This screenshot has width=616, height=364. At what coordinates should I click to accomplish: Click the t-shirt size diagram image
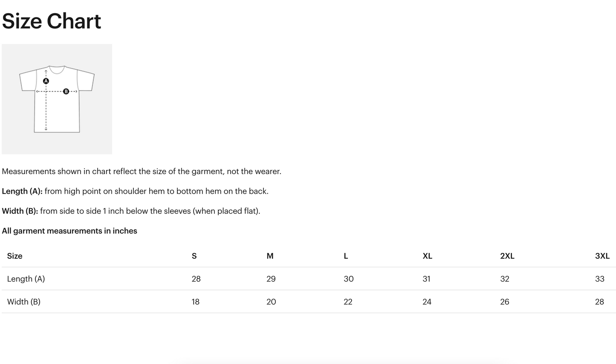click(x=57, y=99)
